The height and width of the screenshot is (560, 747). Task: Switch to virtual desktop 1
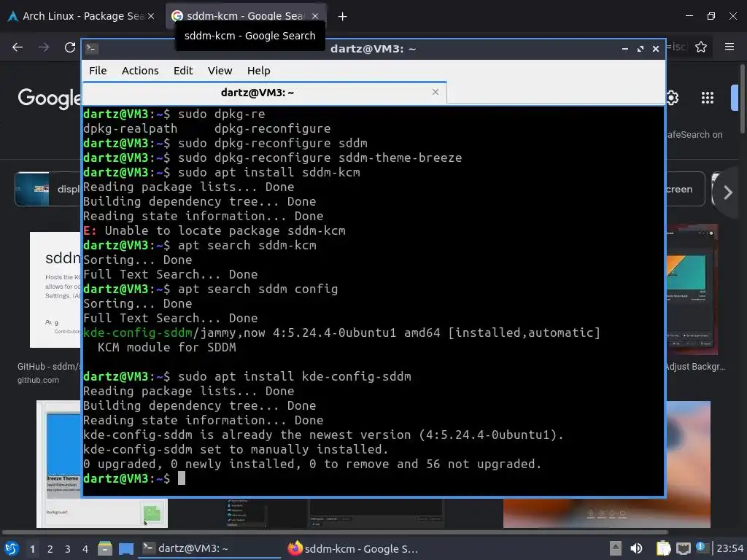click(x=32, y=549)
